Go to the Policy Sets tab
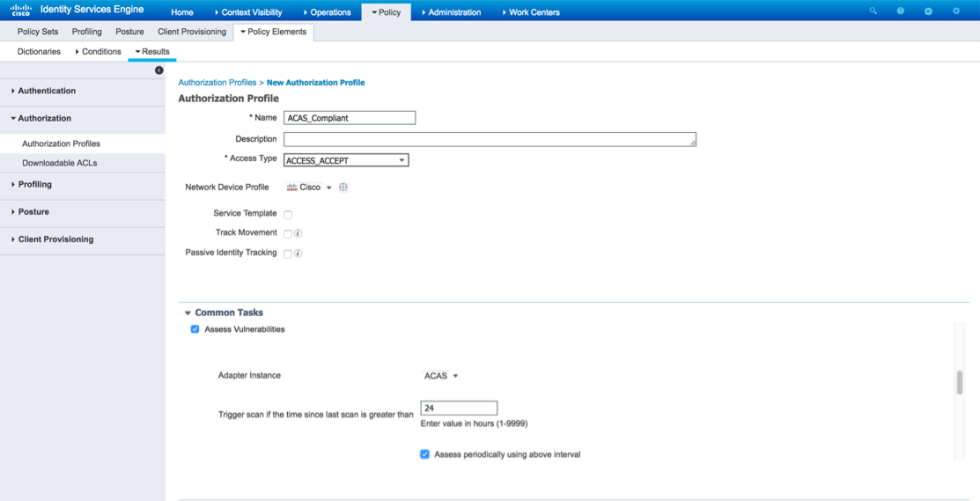This screenshot has height=501, width=980. [x=38, y=31]
